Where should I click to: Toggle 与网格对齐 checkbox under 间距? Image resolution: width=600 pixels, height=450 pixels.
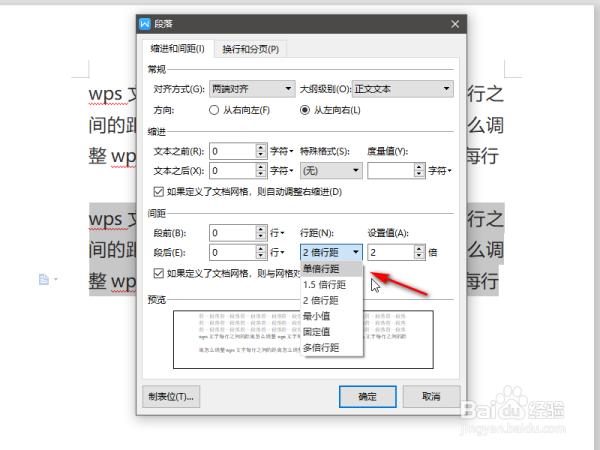[158, 273]
